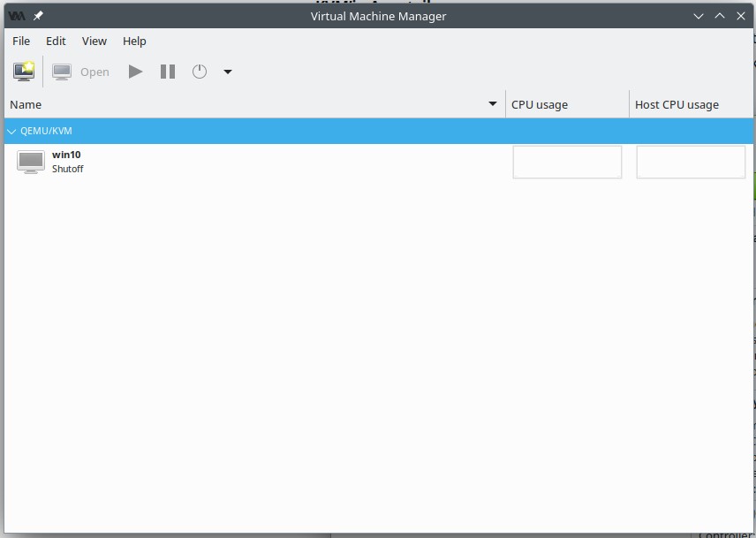Screen dimensions: 756x538
Task: Click the win10 VM monitor icon
Action: (x=31, y=162)
